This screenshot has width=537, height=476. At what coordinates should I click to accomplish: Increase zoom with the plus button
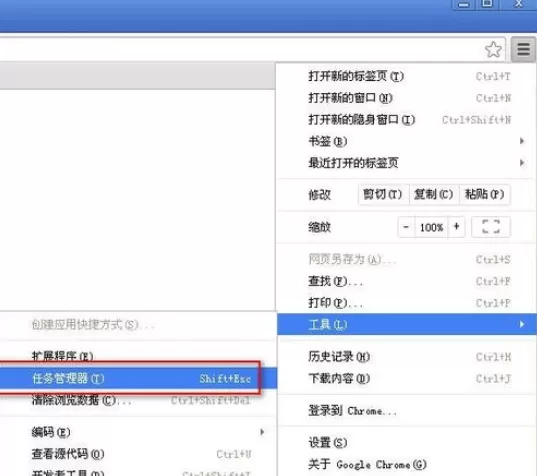456,227
